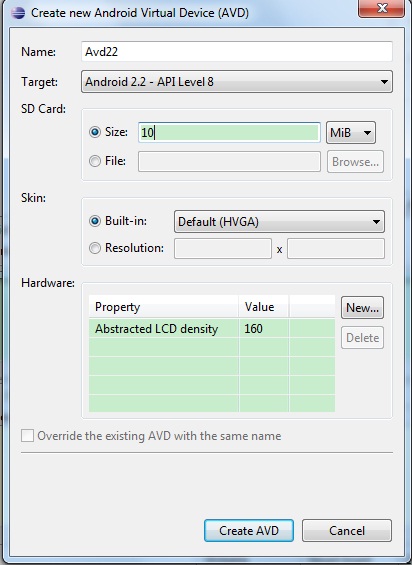
Task: Click the Name field containing Avd22
Action: (237, 52)
